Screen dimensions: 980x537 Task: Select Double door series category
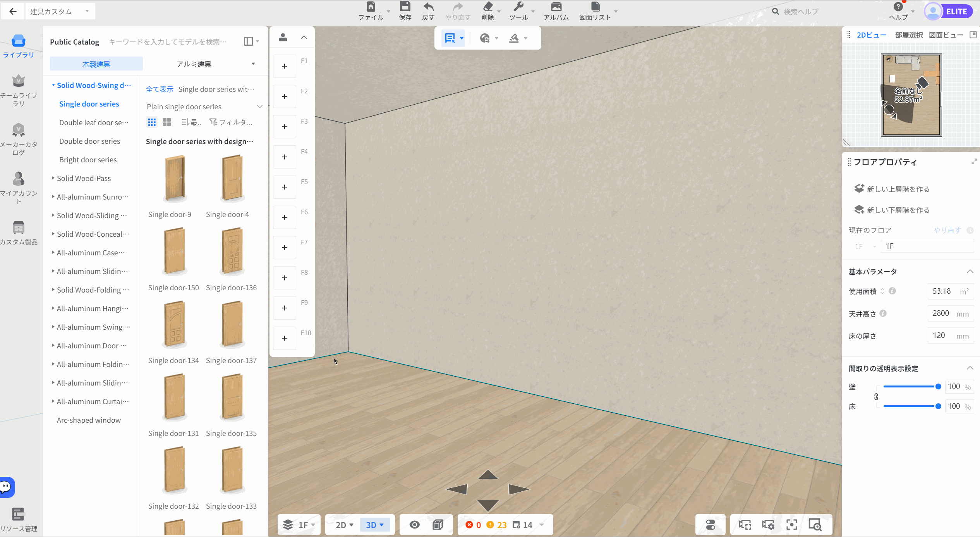click(89, 141)
